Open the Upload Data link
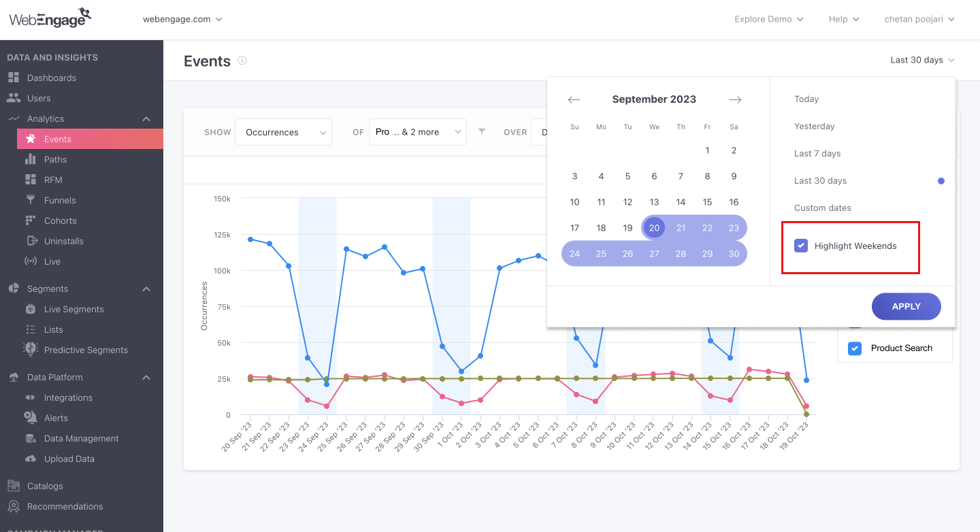 [69, 459]
